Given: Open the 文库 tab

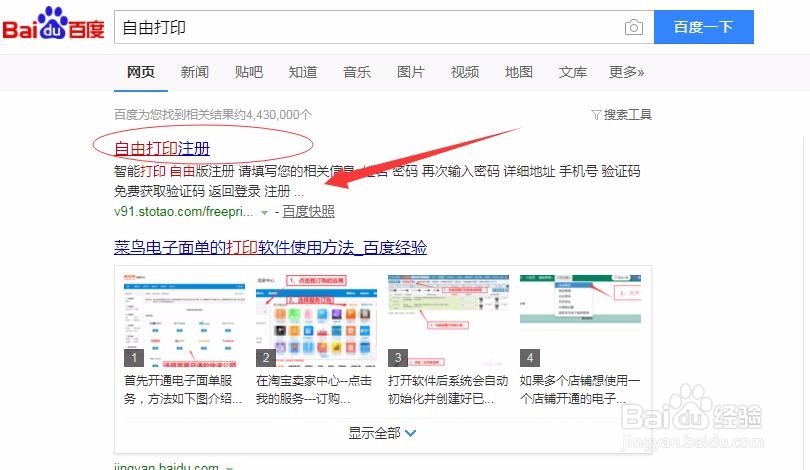Looking at the screenshot, I should coord(572,72).
